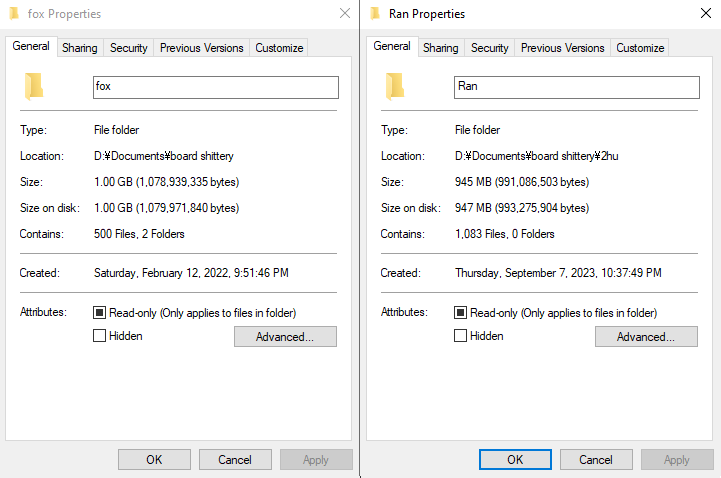Image resolution: width=721 pixels, height=478 pixels.
Task: Enable Hidden attribute for the fox folder
Action: [x=99, y=336]
